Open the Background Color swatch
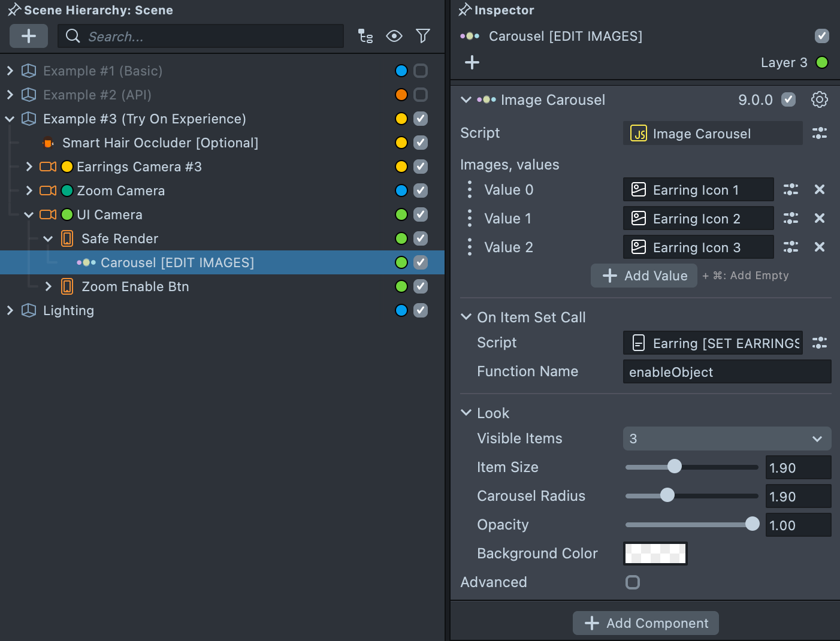The width and height of the screenshot is (840, 641). [655, 554]
